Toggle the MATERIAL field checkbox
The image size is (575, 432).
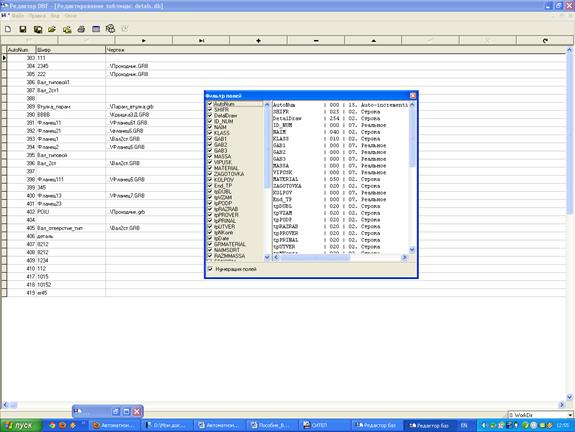tap(210, 168)
